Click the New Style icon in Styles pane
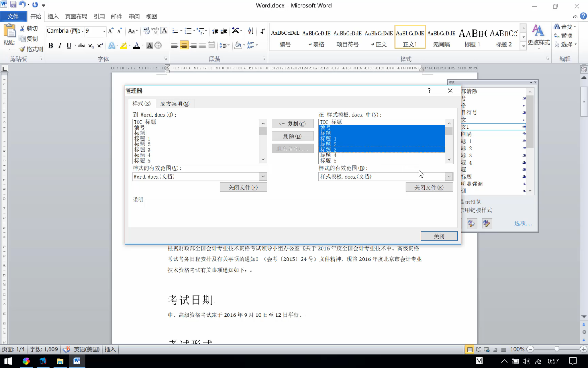588x368 pixels. point(457,223)
